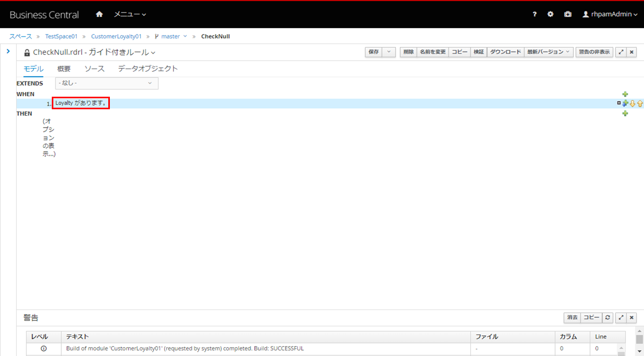Open the settings gear icon

[550, 14]
